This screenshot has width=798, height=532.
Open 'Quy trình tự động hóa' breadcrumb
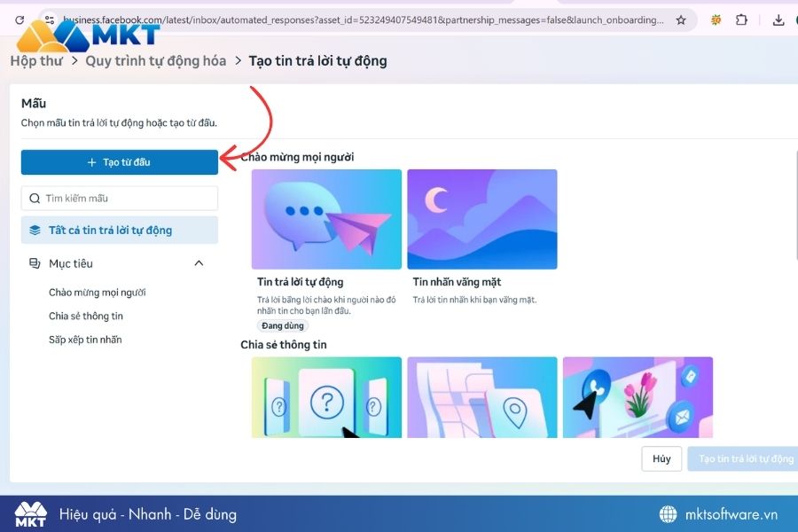(x=155, y=61)
